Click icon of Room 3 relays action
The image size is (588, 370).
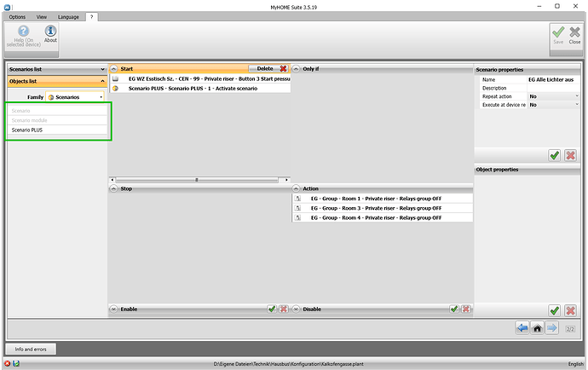tap(297, 208)
